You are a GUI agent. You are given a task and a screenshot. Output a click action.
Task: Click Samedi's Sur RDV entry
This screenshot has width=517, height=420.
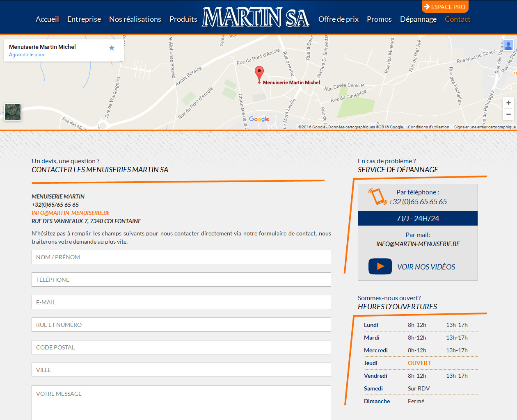[x=419, y=388]
